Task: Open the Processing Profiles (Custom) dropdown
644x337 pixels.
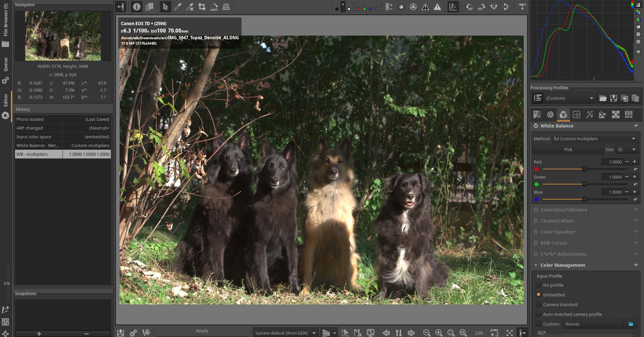Action: click(570, 98)
